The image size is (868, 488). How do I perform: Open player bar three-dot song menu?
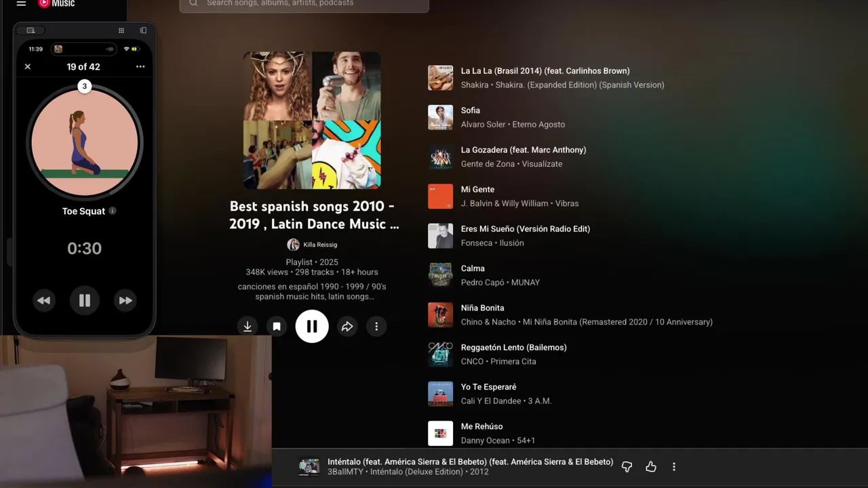[x=673, y=467]
